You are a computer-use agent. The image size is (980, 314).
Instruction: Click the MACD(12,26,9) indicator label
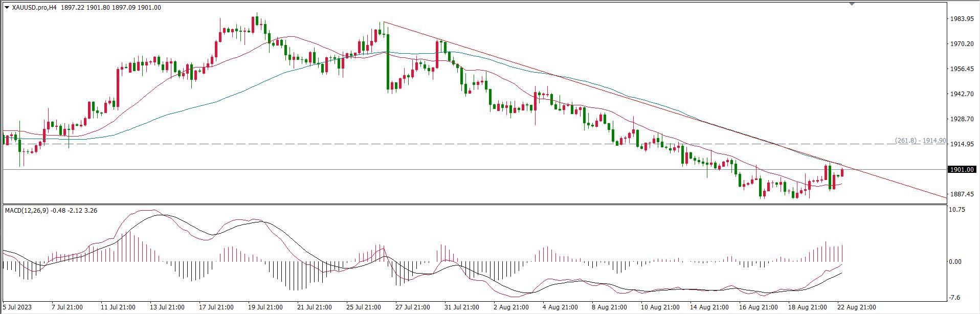click(26, 210)
